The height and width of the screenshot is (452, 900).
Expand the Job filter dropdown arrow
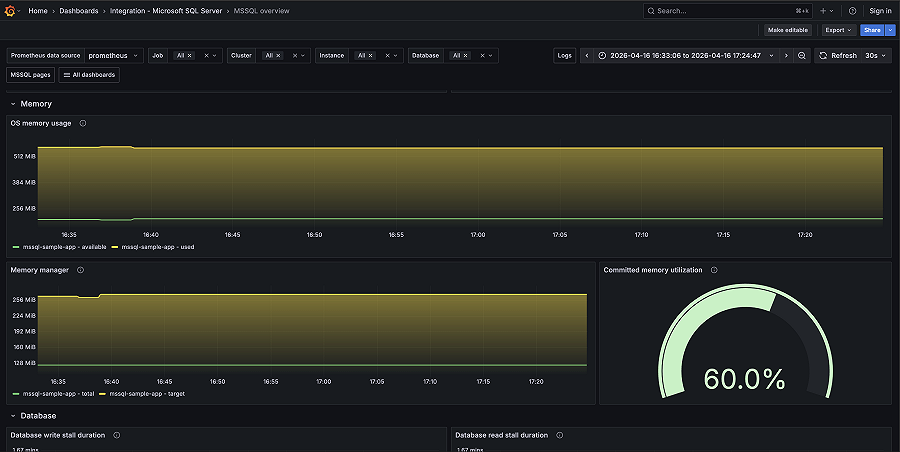pyautogui.click(x=215, y=56)
